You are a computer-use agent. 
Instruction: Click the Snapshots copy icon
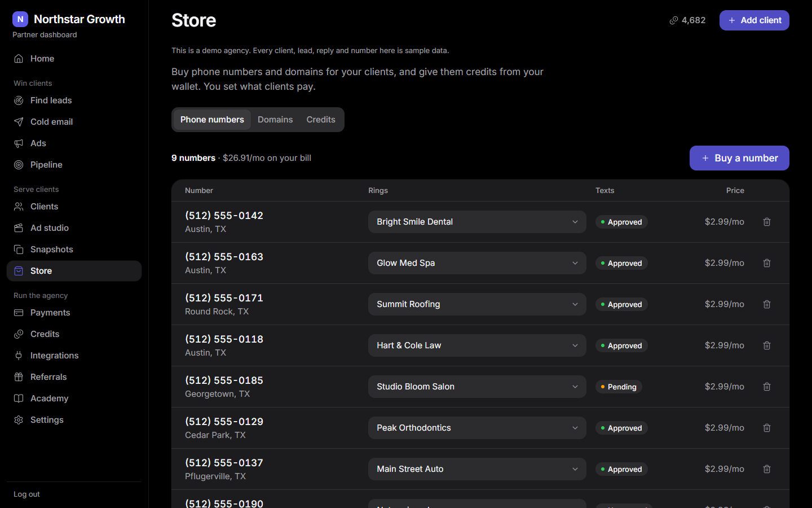[x=19, y=249]
